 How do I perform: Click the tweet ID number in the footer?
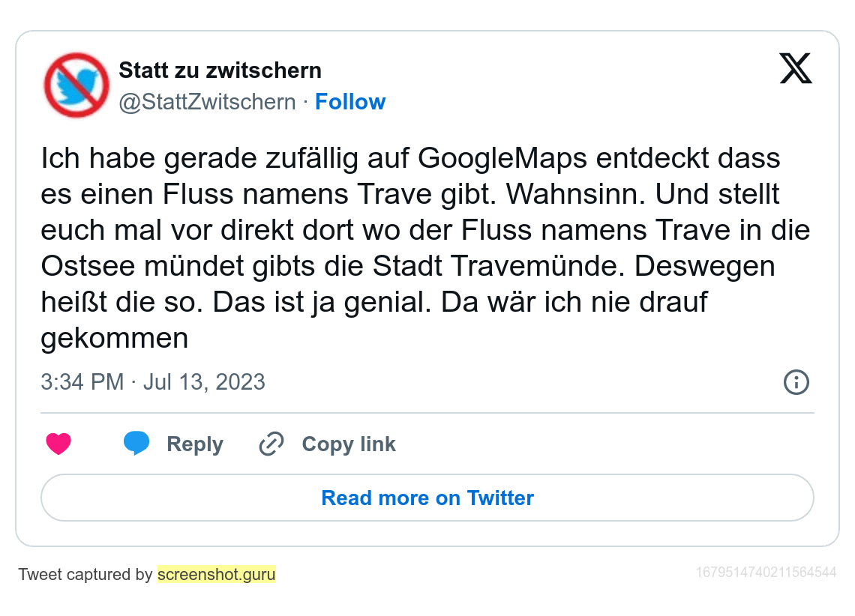766,573
